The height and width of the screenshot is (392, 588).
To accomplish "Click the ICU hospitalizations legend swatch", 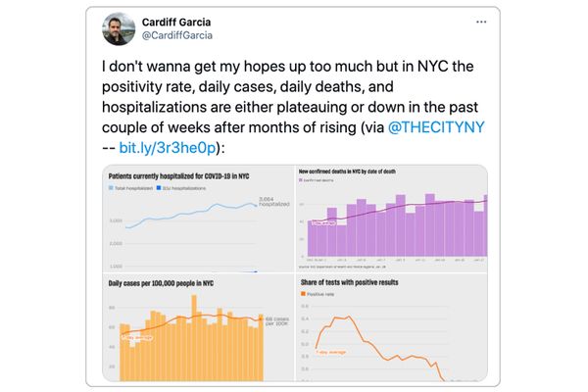I will coord(157,186).
